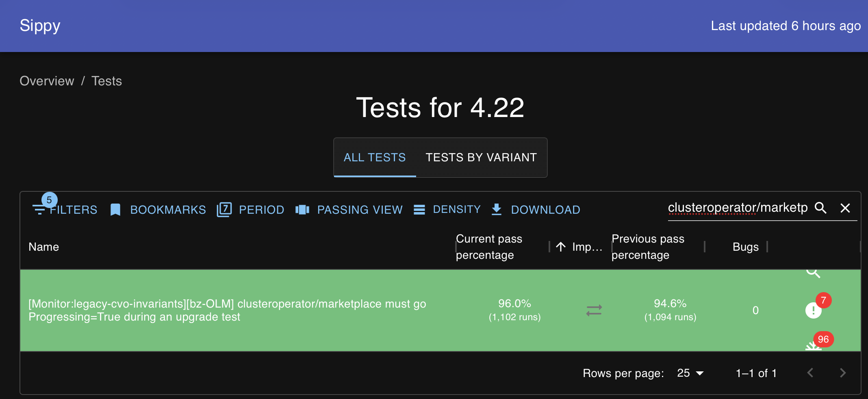
Task: Focus the clusteroperator search input field
Action: (x=737, y=208)
